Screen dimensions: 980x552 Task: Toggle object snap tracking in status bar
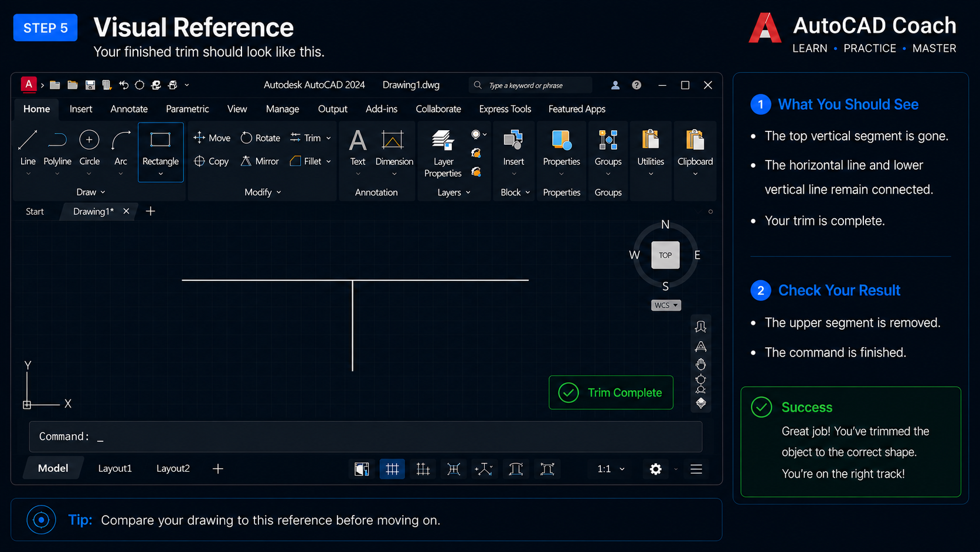click(x=516, y=469)
